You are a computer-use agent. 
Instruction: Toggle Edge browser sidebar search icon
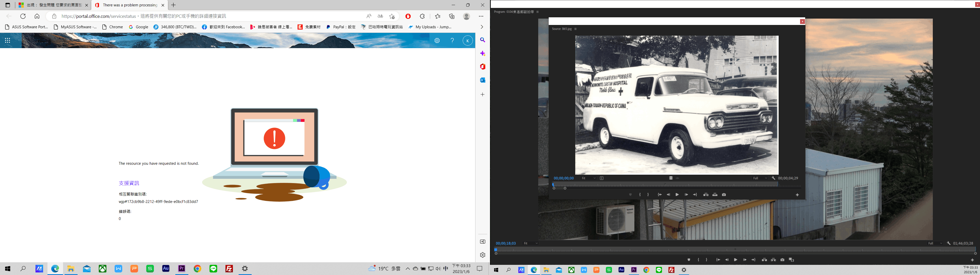click(482, 40)
